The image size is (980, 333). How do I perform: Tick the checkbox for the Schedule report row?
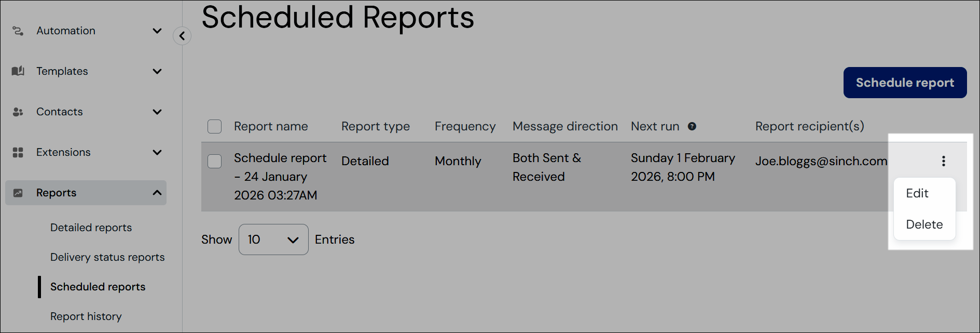tap(214, 161)
